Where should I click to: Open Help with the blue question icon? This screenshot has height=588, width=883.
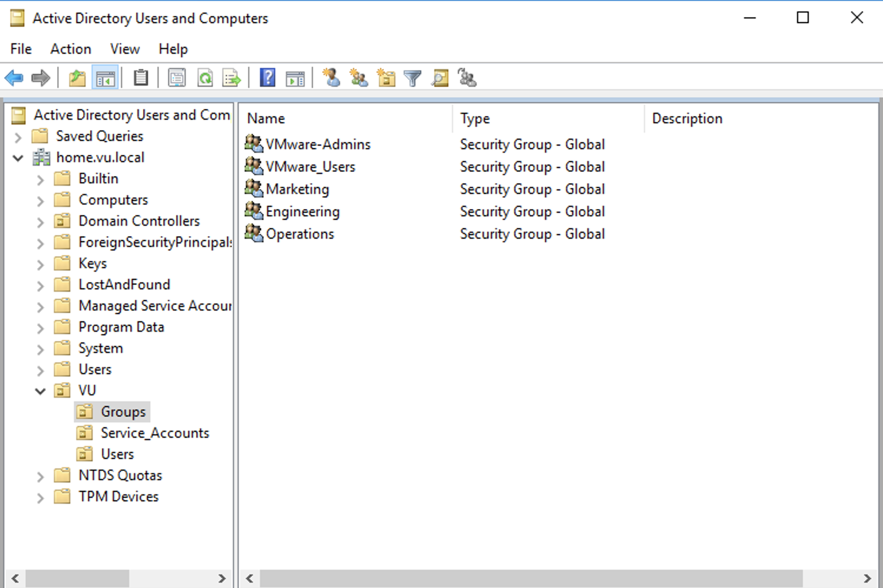pos(267,78)
